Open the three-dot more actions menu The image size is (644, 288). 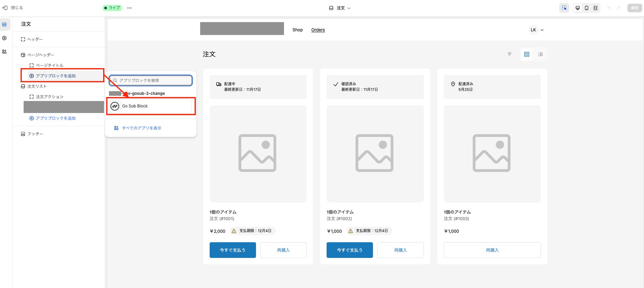click(129, 8)
